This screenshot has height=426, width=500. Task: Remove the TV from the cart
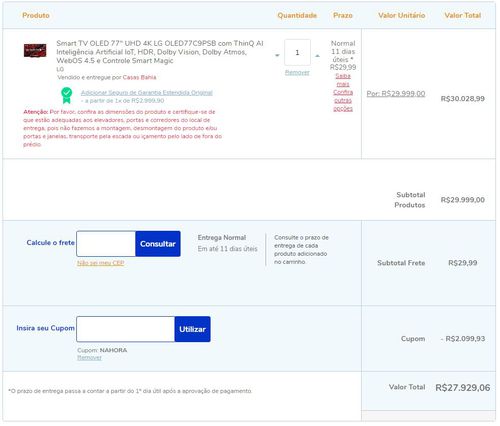tap(297, 73)
